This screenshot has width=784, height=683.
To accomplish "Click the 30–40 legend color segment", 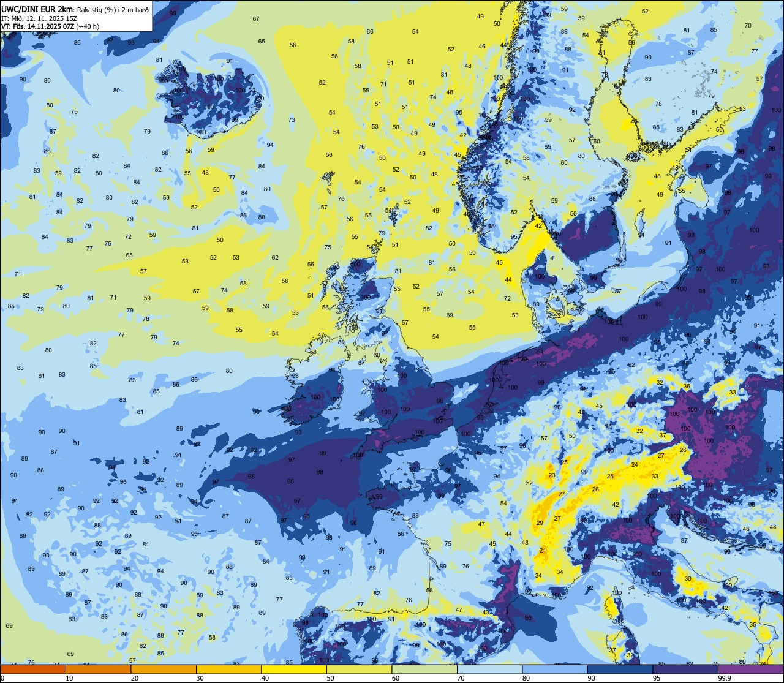I will tap(228, 669).
